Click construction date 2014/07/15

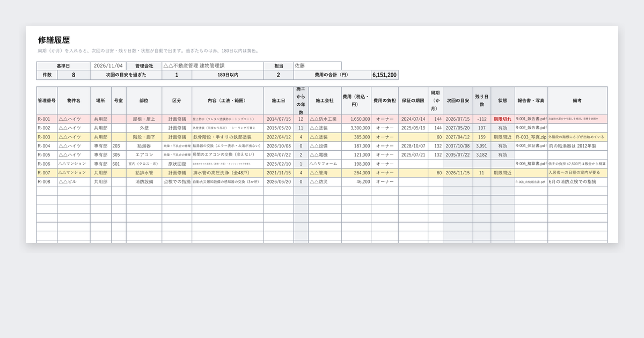[x=279, y=119]
